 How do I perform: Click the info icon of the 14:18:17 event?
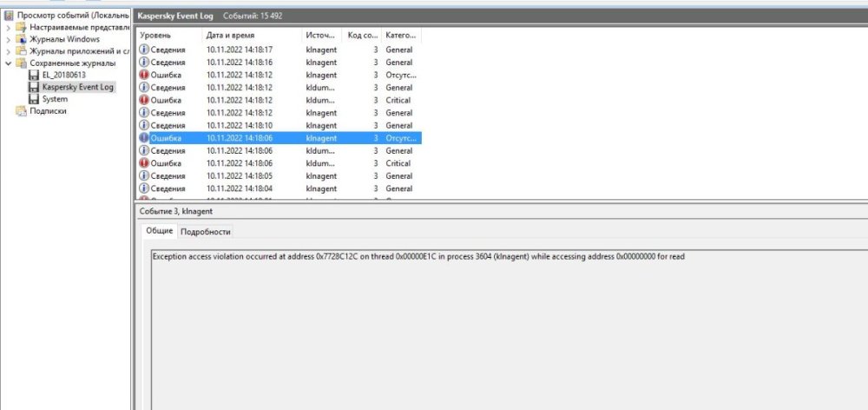coord(144,50)
